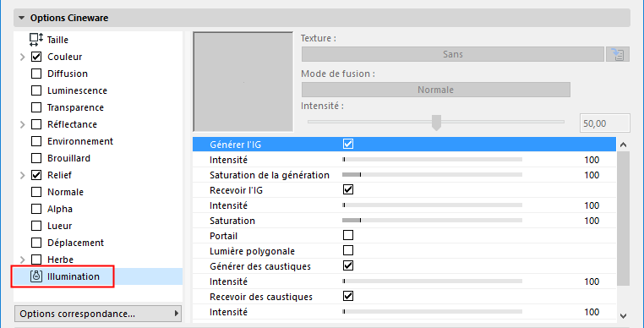Select the Brouillard label
Viewport: 644px width, 328px height.
(x=68, y=158)
